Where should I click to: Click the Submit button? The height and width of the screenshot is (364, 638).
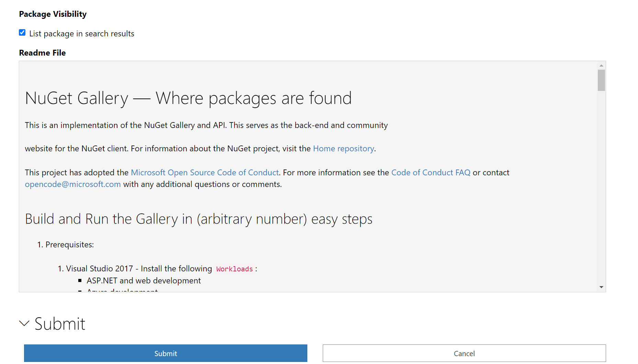[166, 353]
